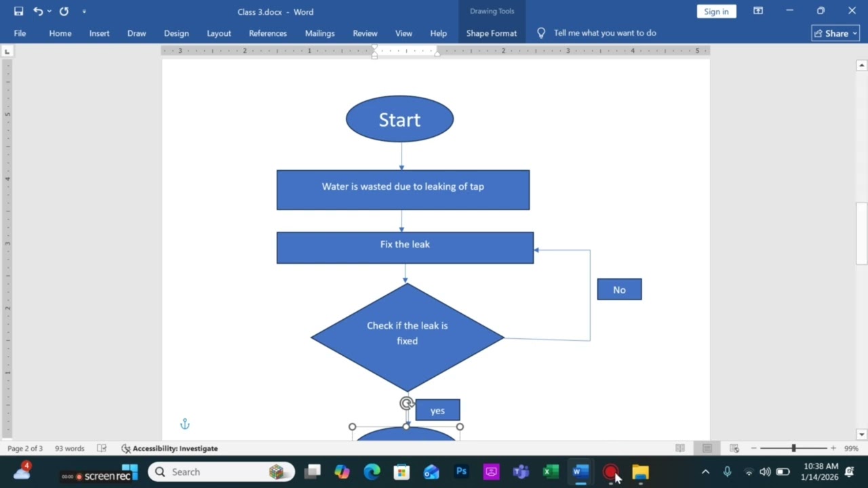Click the Word icon on the taskbar

[580, 472]
